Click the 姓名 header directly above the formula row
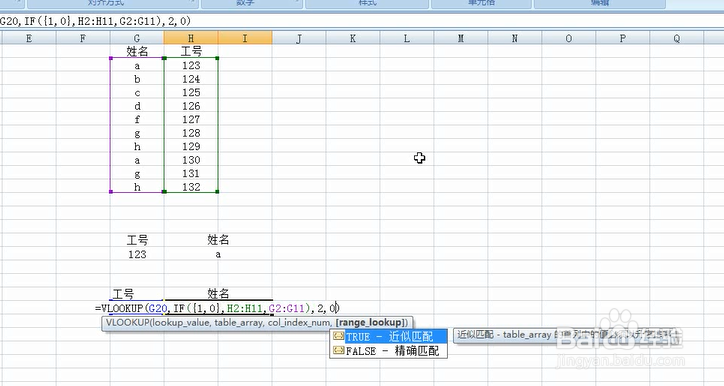Screen dimensions: 724x386 point(218,293)
